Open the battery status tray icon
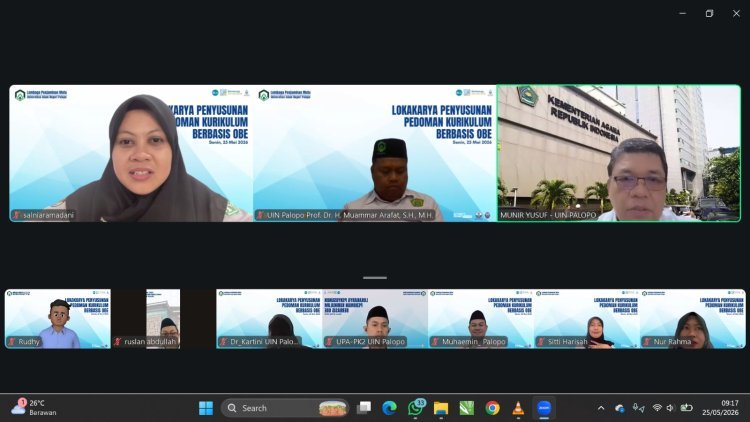This screenshot has width=750, height=422. (x=687, y=408)
